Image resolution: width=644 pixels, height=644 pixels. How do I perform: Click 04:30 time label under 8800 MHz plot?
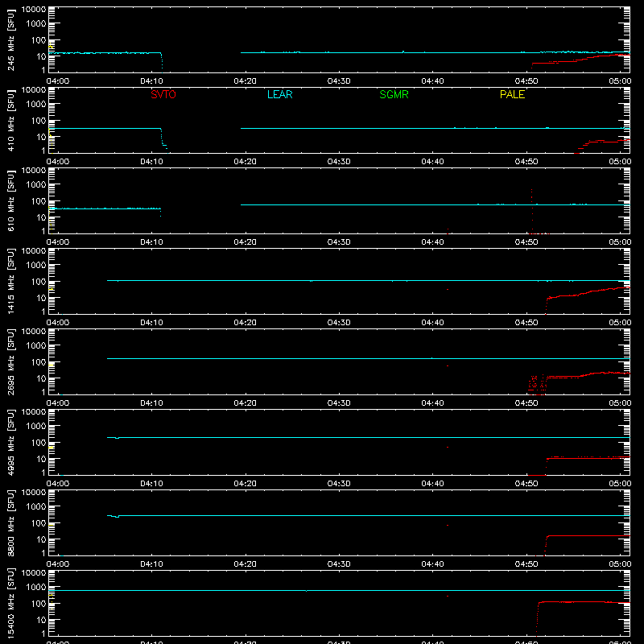pos(339,564)
